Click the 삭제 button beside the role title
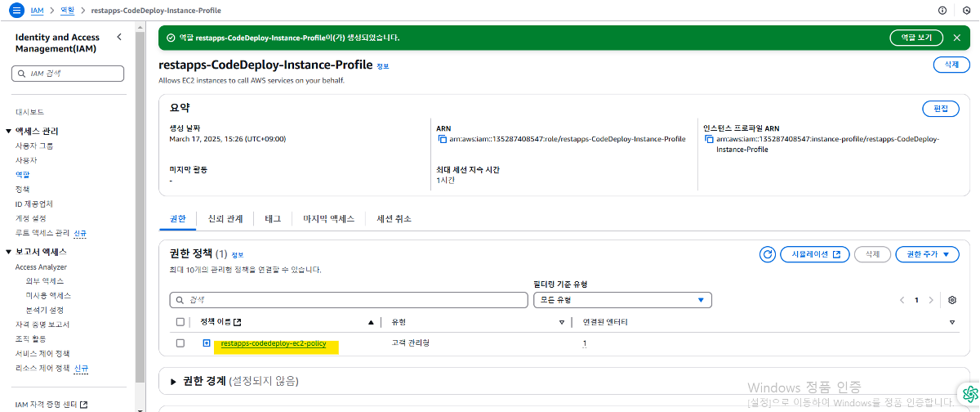Screen dimensions: 980x412 (951, 65)
